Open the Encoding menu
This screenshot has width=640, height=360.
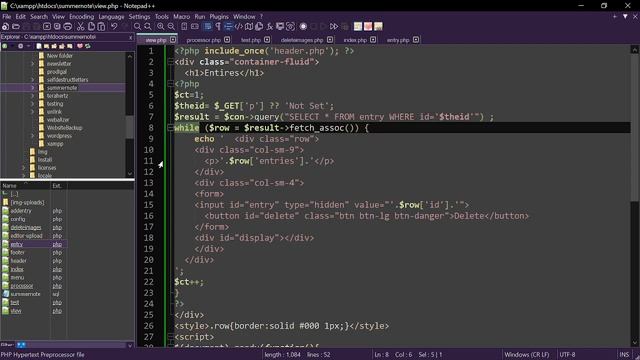click(81, 17)
